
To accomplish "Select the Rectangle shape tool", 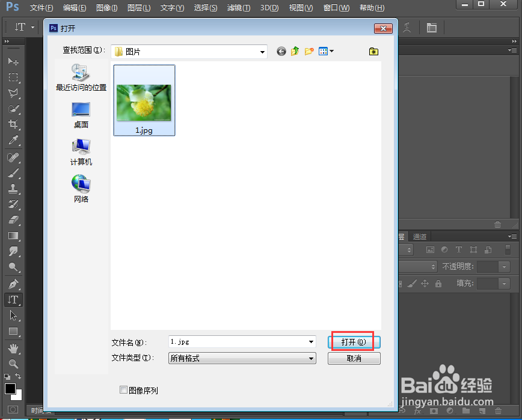I will (x=13, y=331).
